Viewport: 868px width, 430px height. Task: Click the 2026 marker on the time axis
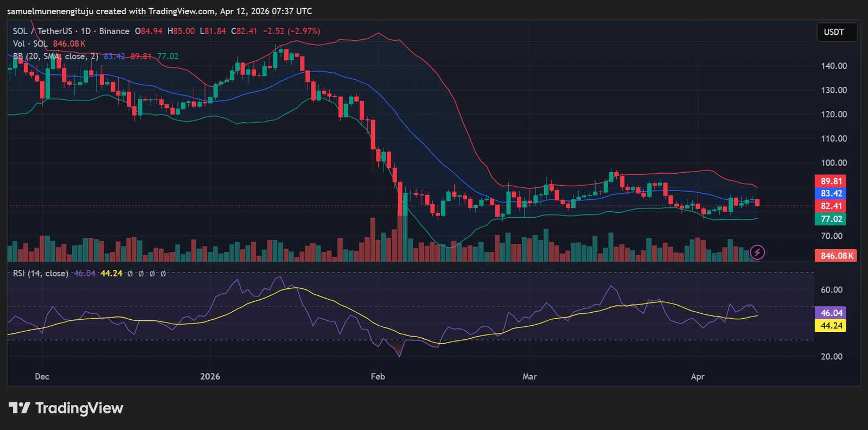(x=210, y=377)
